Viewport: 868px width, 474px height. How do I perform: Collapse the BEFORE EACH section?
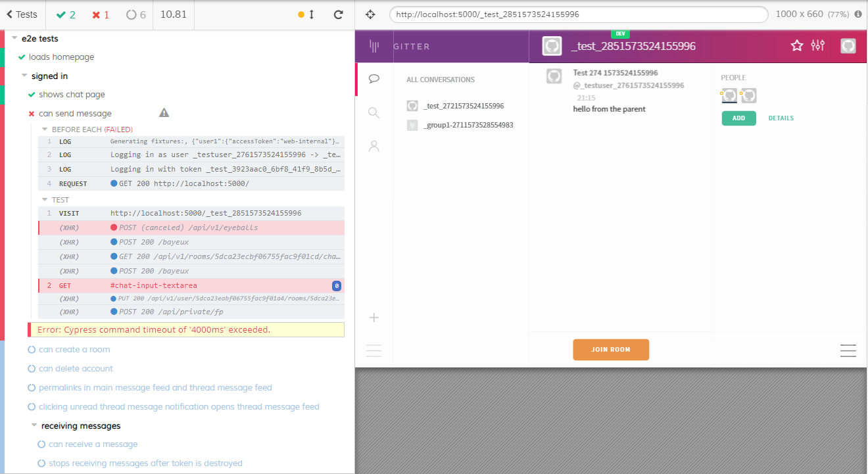pos(45,130)
